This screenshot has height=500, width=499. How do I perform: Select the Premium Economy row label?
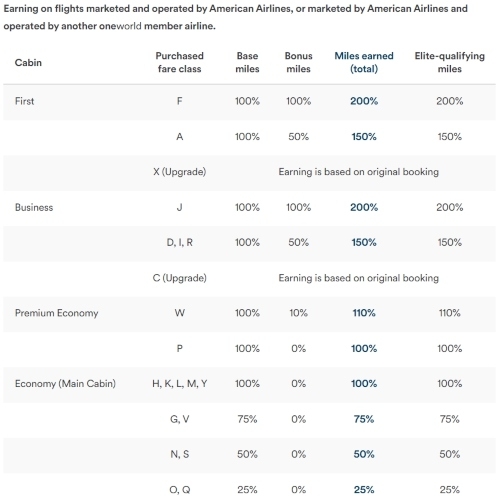[57, 313]
